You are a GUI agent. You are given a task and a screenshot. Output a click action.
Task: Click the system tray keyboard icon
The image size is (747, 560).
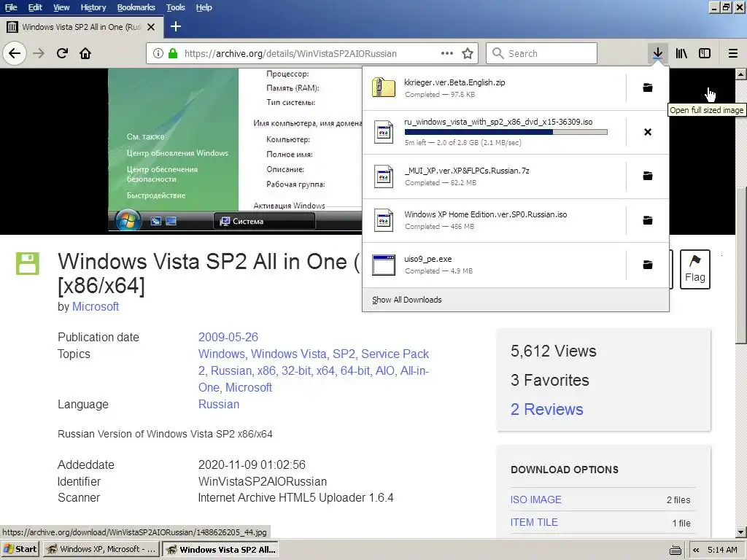(675, 550)
